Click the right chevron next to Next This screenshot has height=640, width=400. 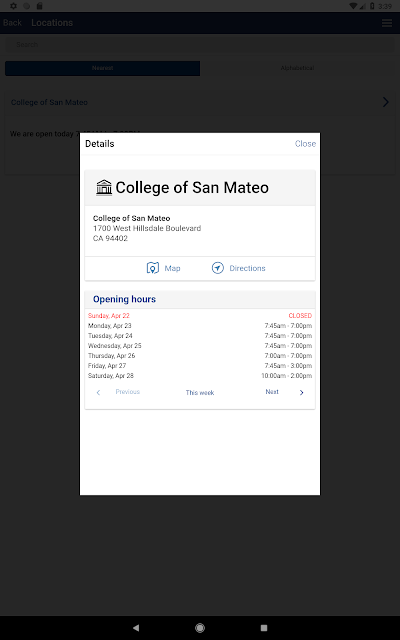pyautogui.click(x=302, y=393)
